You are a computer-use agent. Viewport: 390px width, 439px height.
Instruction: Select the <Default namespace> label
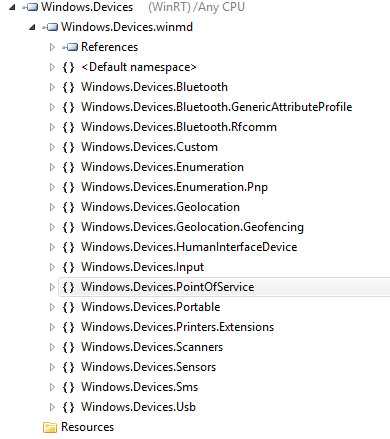pos(139,67)
